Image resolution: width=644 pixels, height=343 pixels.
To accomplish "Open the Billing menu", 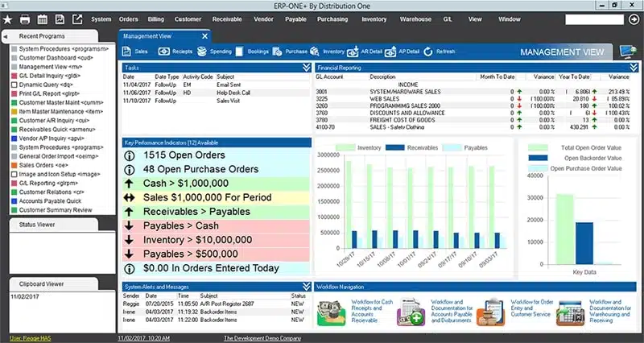I will [155, 19].
